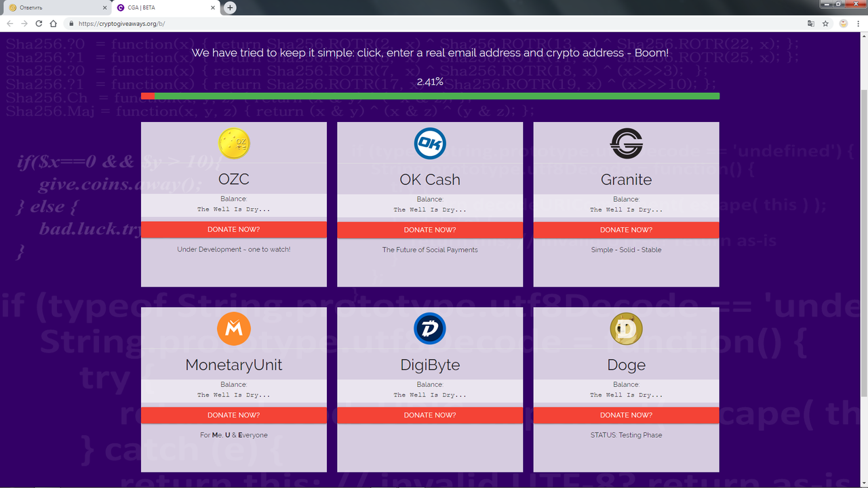Open the browser profile avatar
Screen dimensions: 868x488
point(844,23)
